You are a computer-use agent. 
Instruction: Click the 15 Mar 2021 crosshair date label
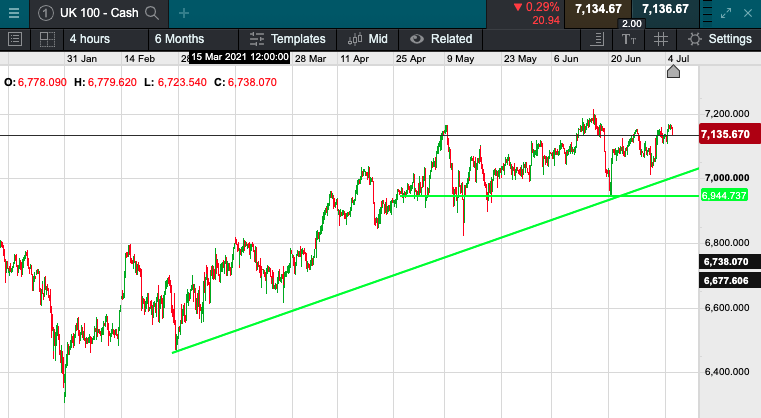[240, 57]
